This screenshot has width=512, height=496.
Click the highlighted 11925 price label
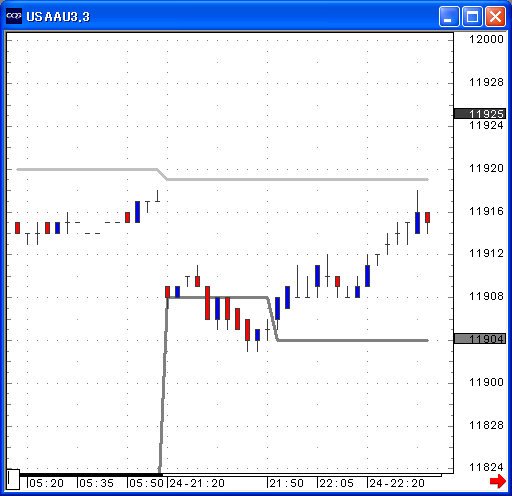[x=480, y=114]
